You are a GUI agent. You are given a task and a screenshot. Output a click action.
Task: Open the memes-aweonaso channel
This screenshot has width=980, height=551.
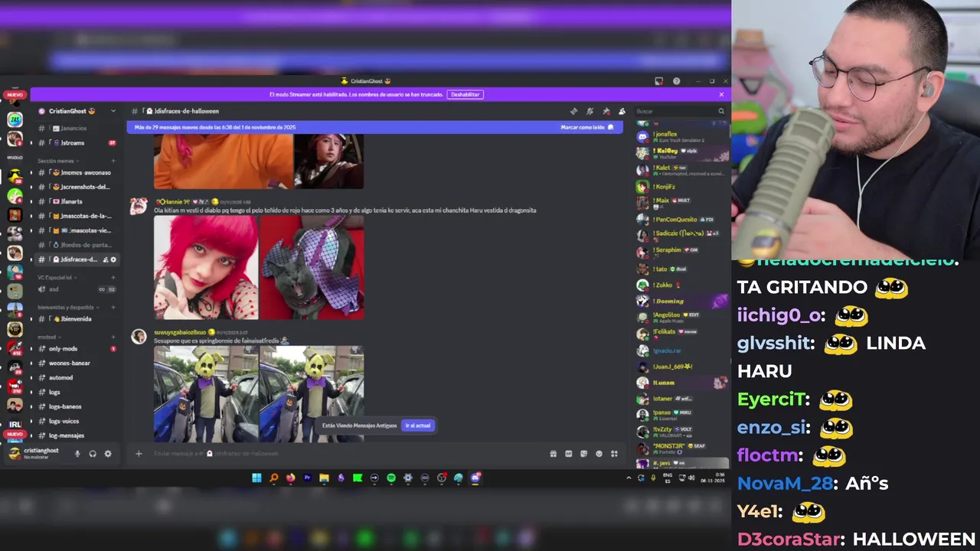point(77,173)
